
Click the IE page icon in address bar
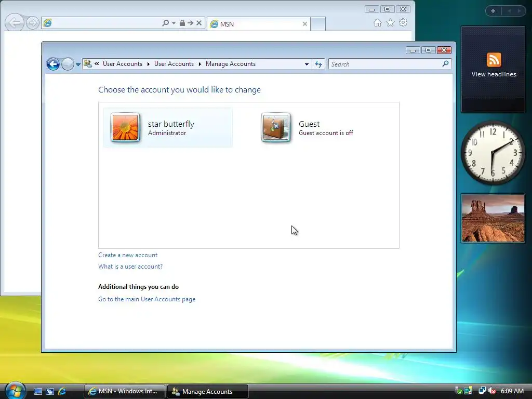[47, 23]
